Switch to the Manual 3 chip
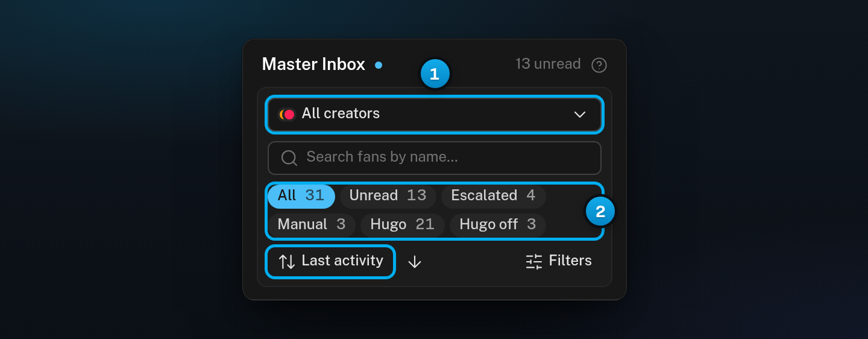Viewport: 868px width, 339px height. [312, 225]
